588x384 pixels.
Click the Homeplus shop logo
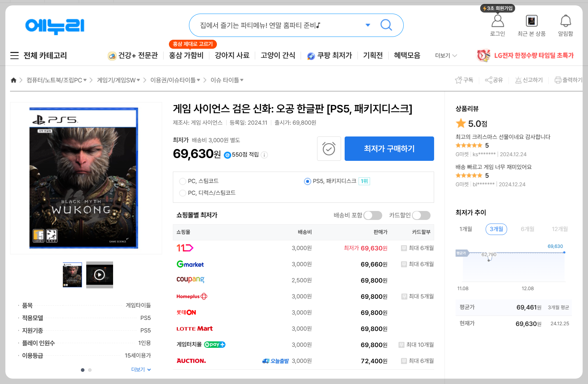click(192, 296)
